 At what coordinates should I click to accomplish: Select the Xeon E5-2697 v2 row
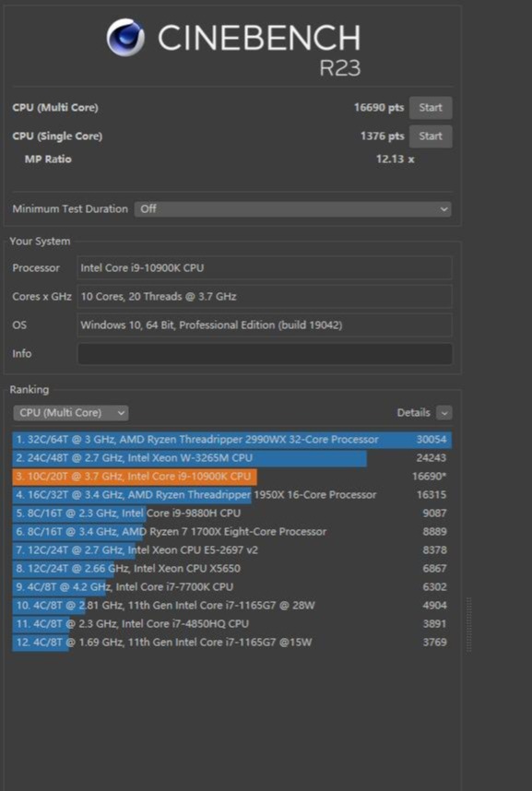[231, 549]
